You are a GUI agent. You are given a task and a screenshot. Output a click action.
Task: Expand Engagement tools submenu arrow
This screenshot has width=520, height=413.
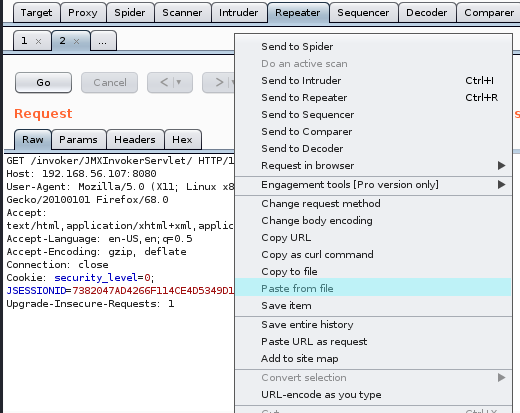pyautogui.click(x=501, y=184)
